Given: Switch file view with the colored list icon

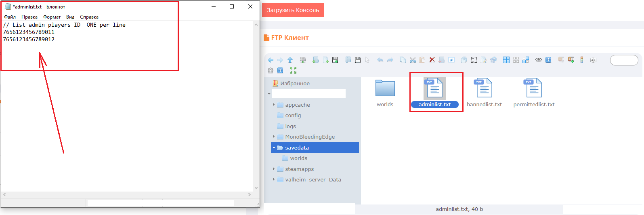Looking at the screenshot, I should coord(584,60).
